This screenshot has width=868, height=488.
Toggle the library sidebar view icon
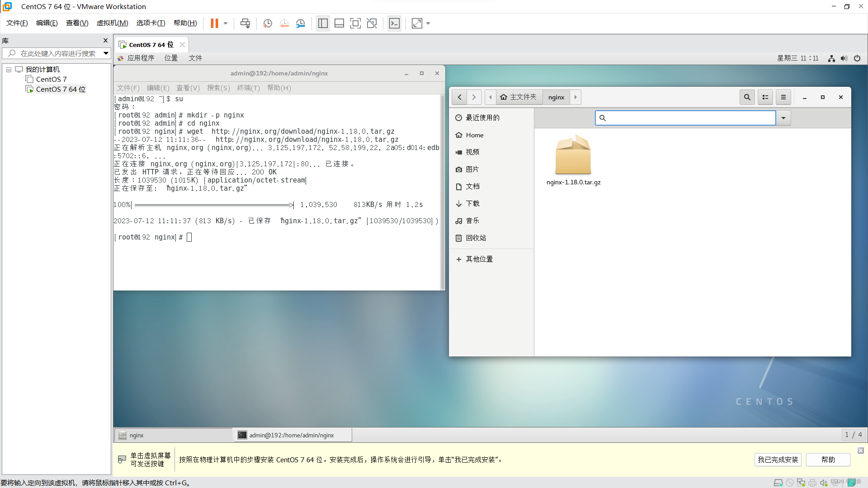tap(323, 23)
